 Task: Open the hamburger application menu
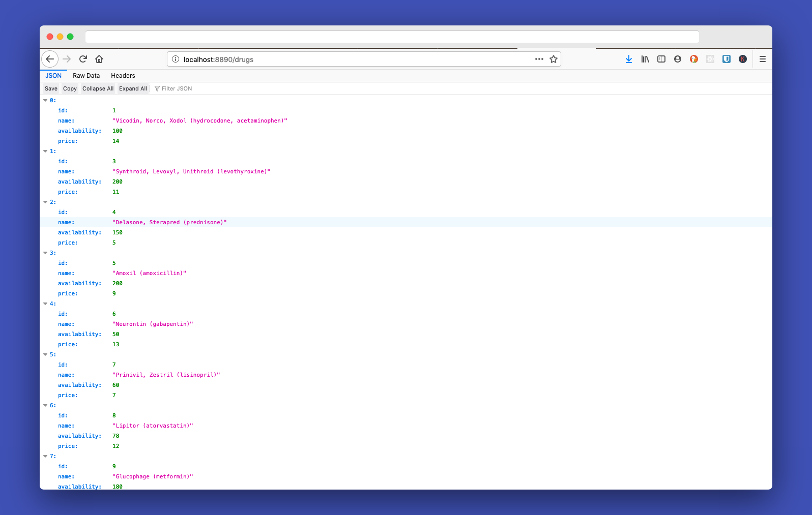[x=763, y=59]
